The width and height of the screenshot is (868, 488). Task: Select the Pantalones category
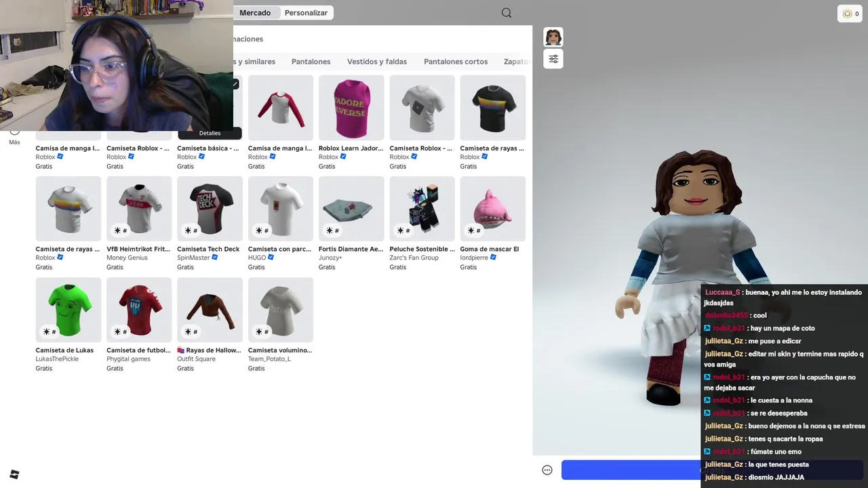click(x=311, y=62)
